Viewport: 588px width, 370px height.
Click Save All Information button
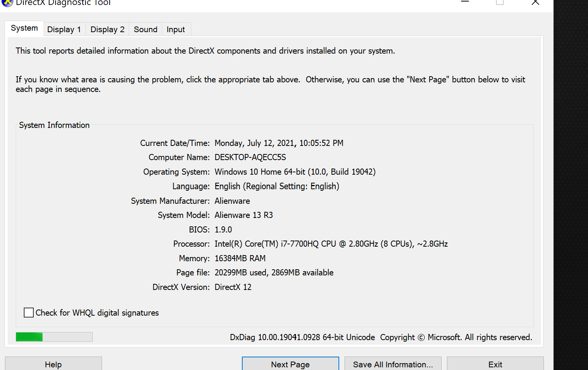(x=393, y=364)
